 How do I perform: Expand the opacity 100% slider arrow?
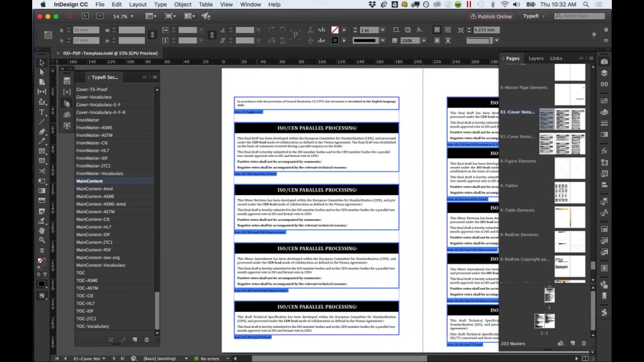pos(424,41)
